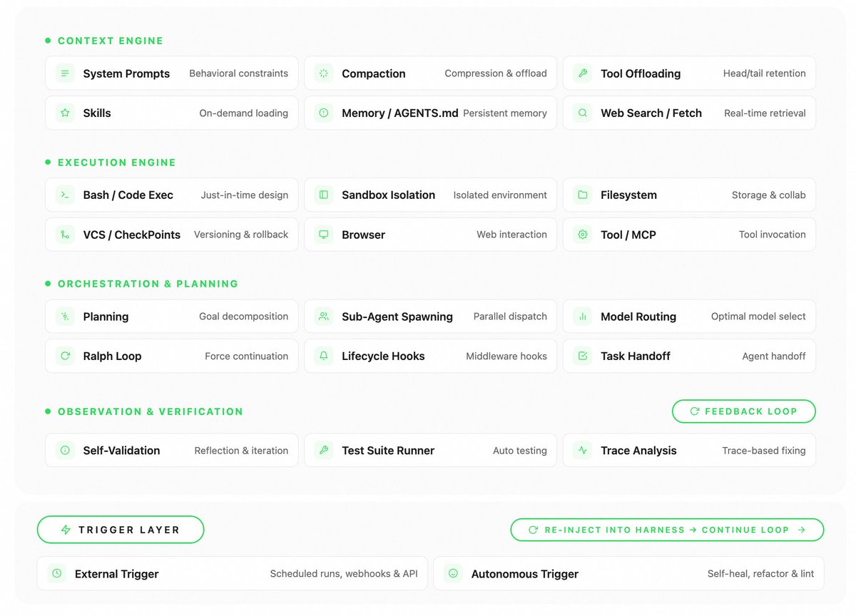Click the Lifecycle Hooks bell icon

[324, 356]
